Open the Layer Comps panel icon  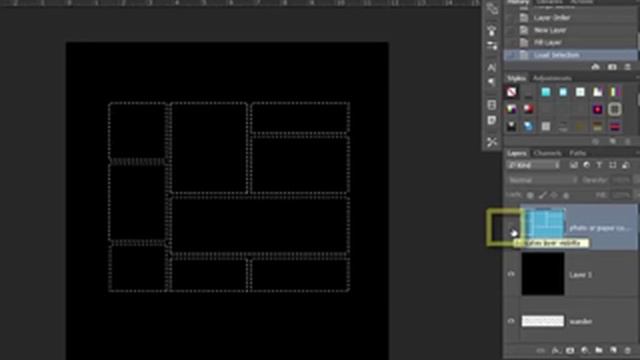[492, 105]
